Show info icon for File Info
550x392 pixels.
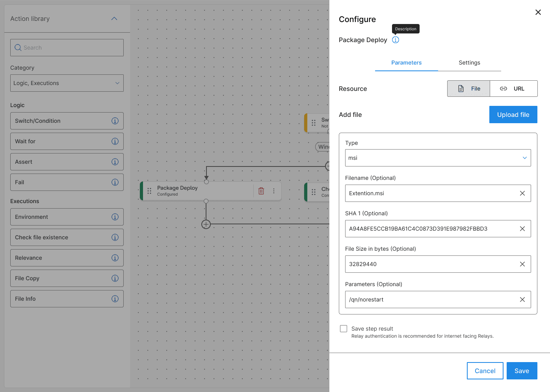click(x=115, y=299)
